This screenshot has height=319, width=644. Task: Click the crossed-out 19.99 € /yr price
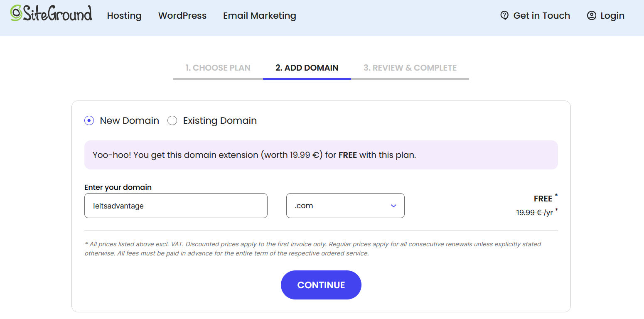click(534, 213)
